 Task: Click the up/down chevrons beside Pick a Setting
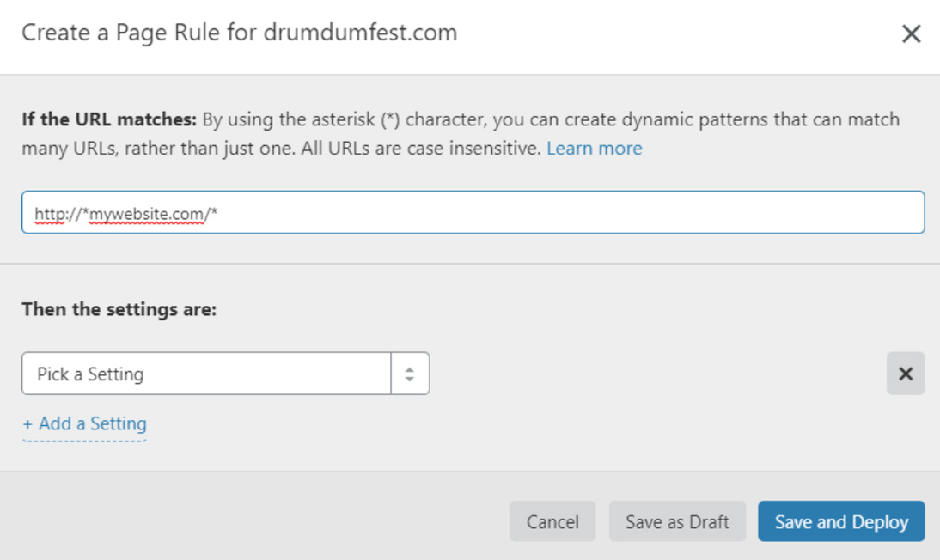410,374
